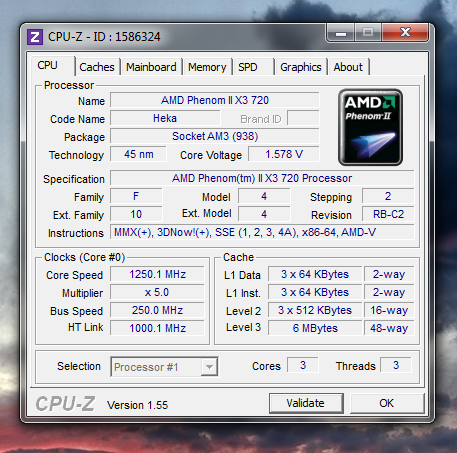Click the Core Speed value 1250.1 MHz

[x=157, y=274]
